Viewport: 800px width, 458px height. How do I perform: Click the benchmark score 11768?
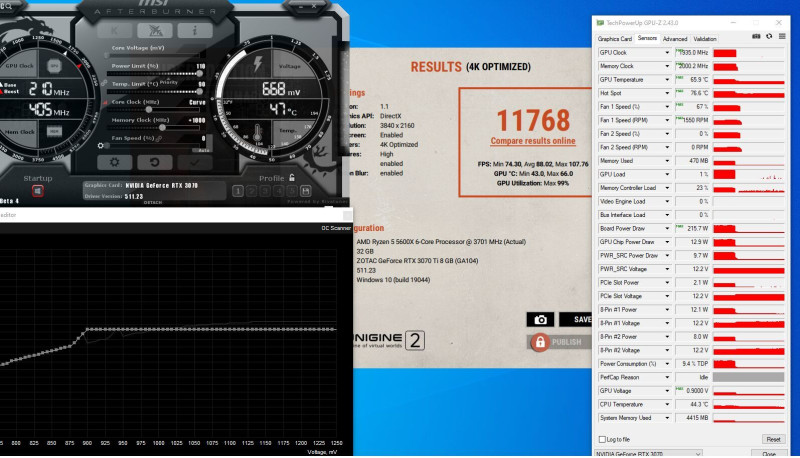tap(533, 120)
